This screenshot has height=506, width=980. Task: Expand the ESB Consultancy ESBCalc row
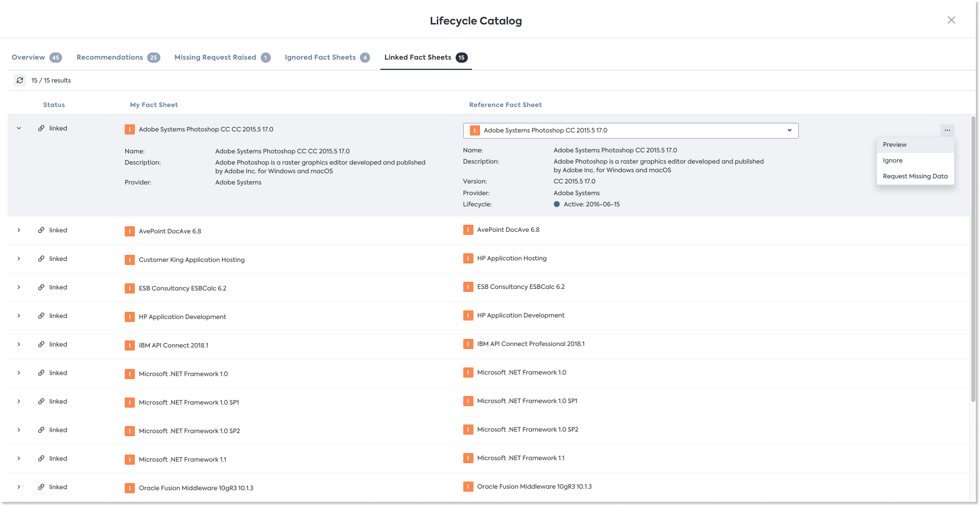click(x=19, y=287)
